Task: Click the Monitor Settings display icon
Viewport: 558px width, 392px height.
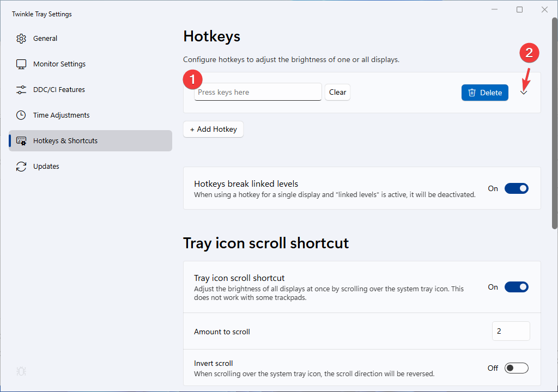Action: point(21,64)
